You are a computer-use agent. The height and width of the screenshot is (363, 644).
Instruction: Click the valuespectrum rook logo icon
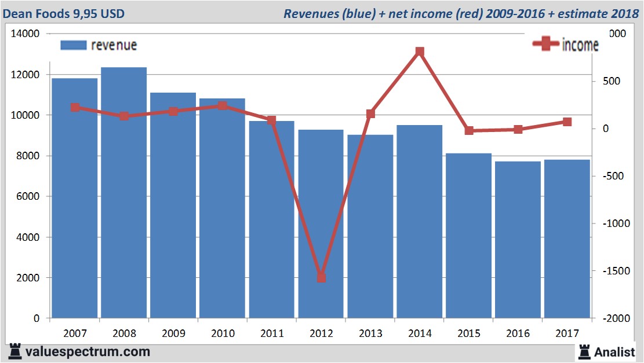[14, 351]
